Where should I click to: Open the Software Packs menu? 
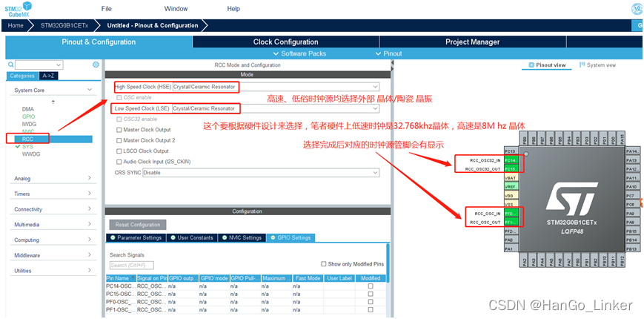300,53
